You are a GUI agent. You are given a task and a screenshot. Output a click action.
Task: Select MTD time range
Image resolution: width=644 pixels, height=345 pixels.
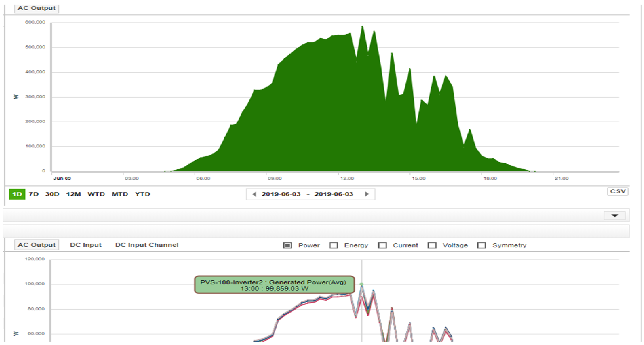click(120, 194)
